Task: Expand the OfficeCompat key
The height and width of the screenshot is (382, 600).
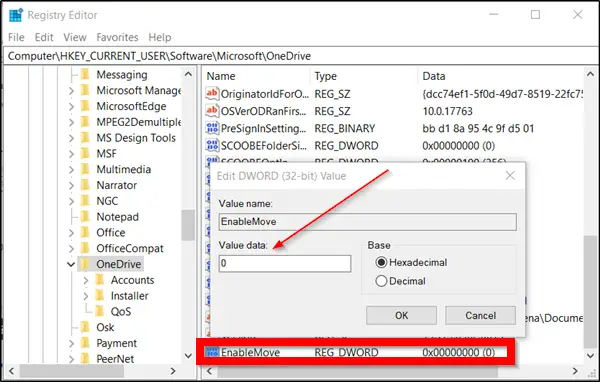Action: click(x=71, y=248)
